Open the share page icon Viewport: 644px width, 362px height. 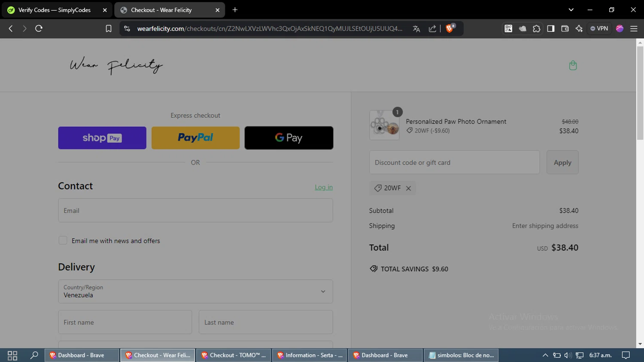[x=432, y=29]
